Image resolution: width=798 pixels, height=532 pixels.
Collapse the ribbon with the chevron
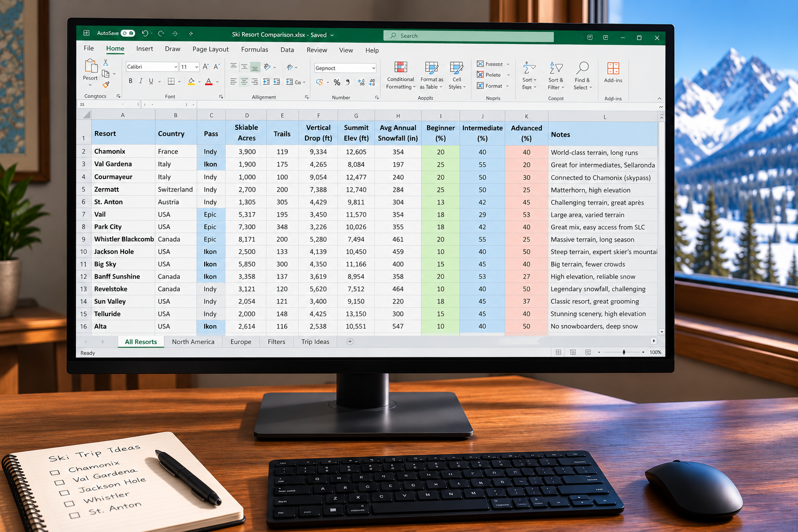(659, 98)
